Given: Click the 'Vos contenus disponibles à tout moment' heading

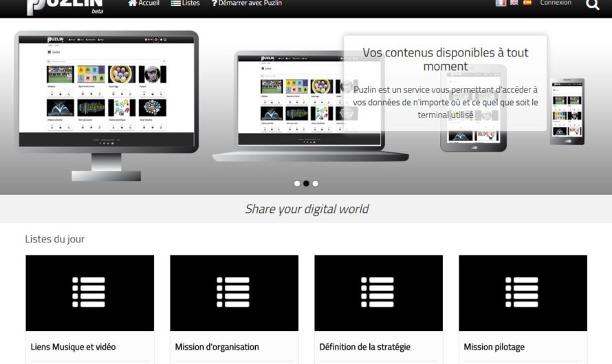Looking at the screenshot, I should (446, 59).
